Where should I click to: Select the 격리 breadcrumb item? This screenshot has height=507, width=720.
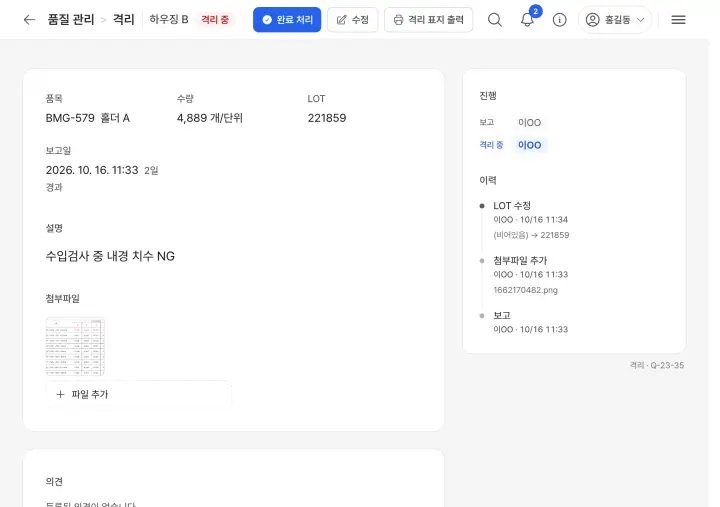tap(124, 19)
